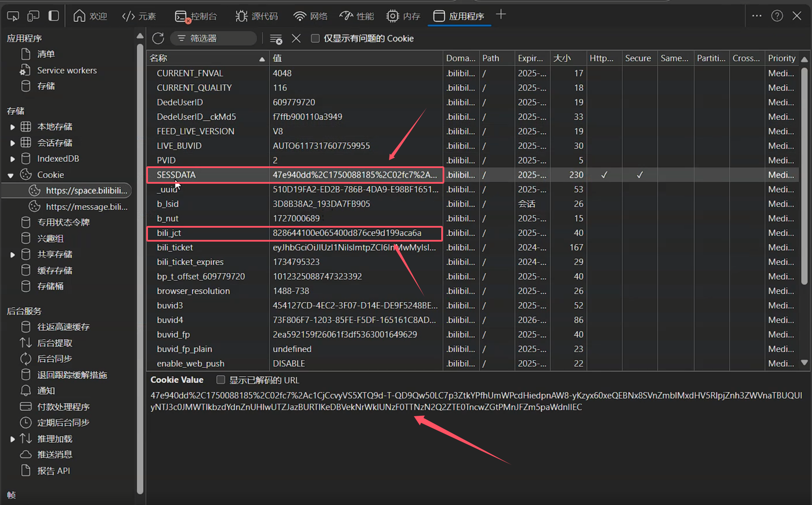Screen dimensions: 812x505
Task: Open the 内存 memory tab
Action: coord(403,16)
